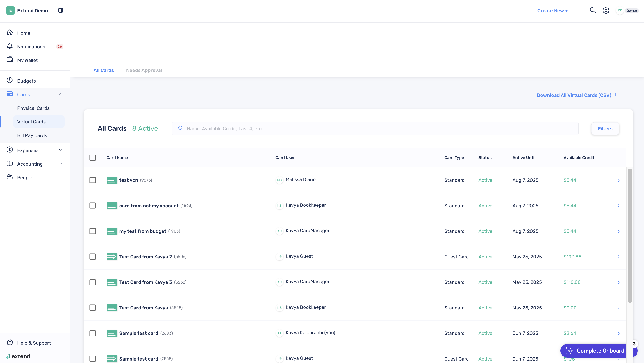Click the MD avatar for Melissa Diano
Viewport: 644px width, 363px height.
(279, 180)
